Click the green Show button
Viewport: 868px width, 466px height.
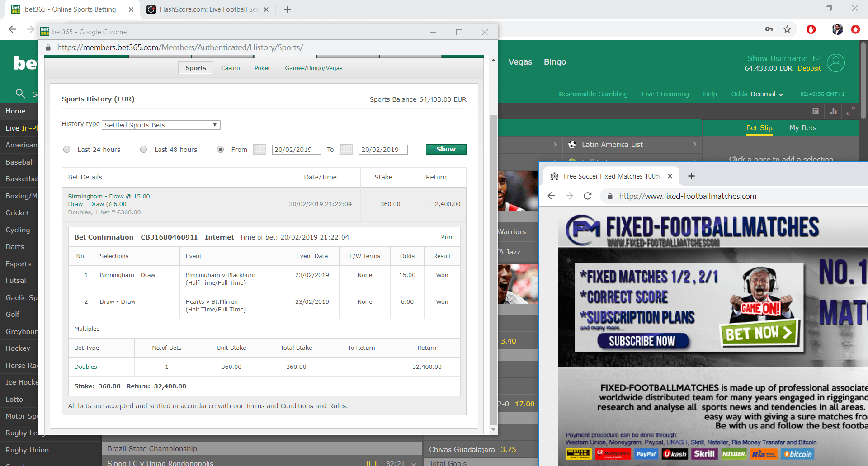(446, 149)
